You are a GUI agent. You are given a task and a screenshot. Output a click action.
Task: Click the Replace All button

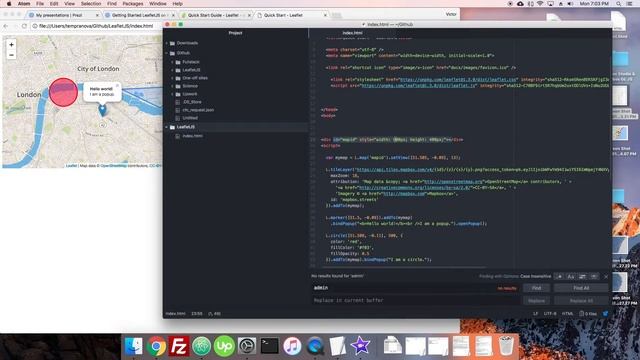tap(581, 301)
